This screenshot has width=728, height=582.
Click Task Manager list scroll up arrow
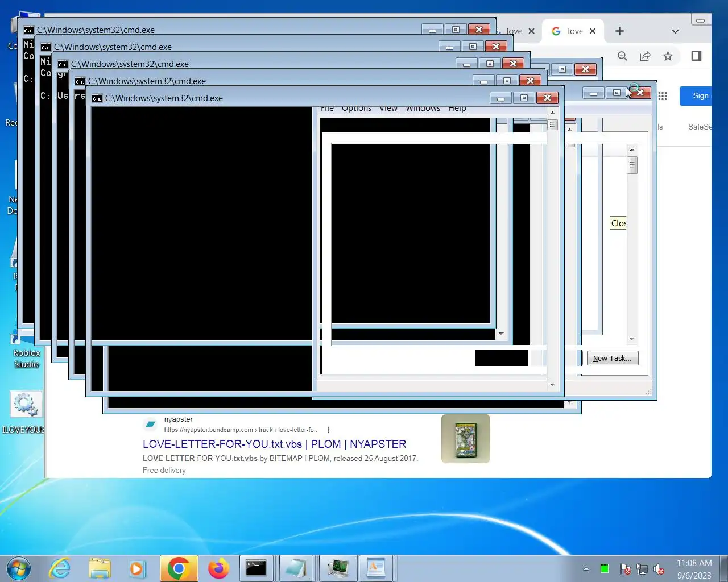click(x=632, y=149)
